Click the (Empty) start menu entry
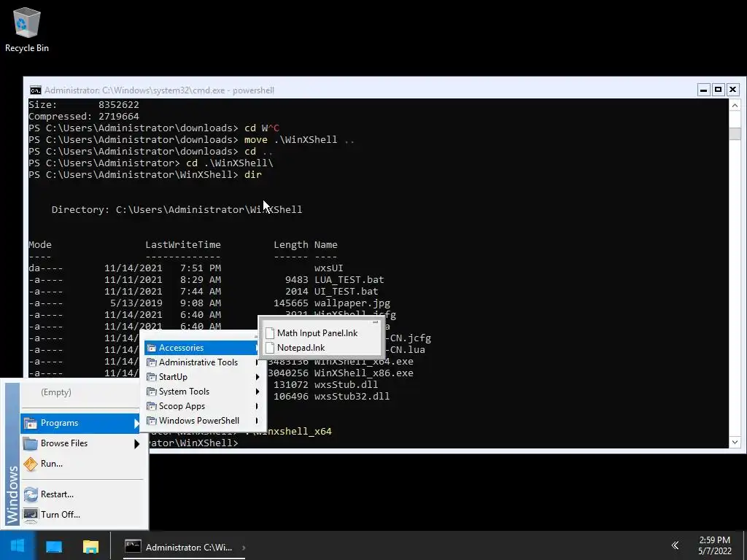 pos(56,392)
